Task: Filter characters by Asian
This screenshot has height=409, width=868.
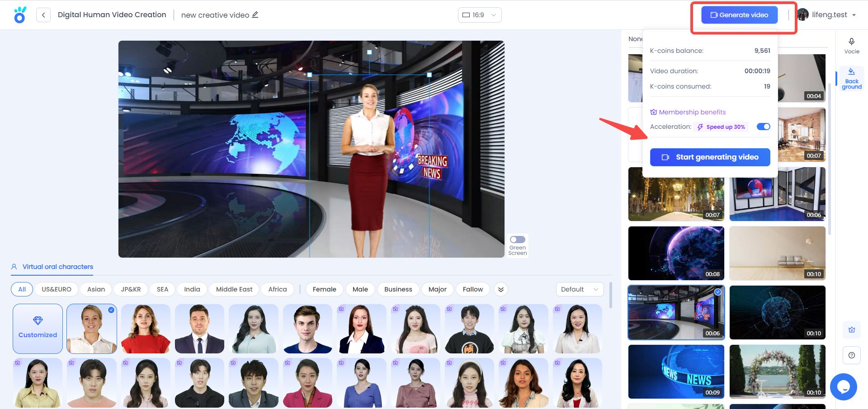Action: (x=96, y=289)
